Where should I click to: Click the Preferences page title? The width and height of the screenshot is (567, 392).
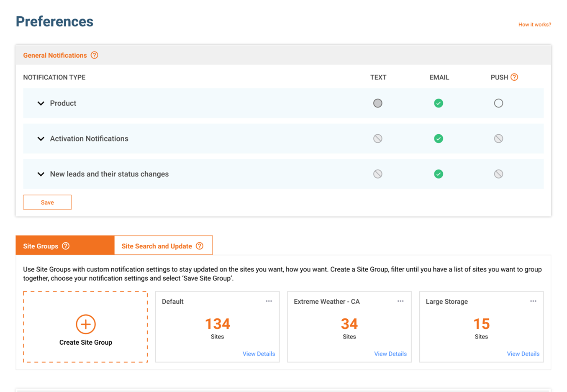click(54, 22)
